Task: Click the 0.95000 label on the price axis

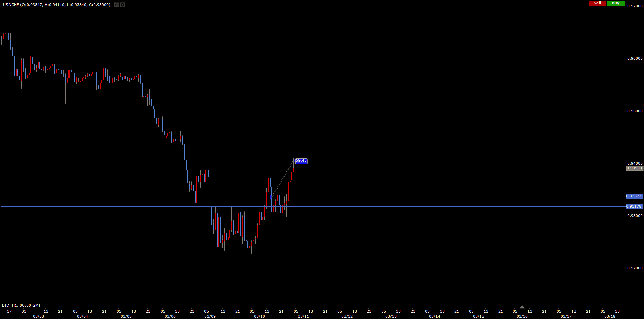Action: tap(635, 111)
